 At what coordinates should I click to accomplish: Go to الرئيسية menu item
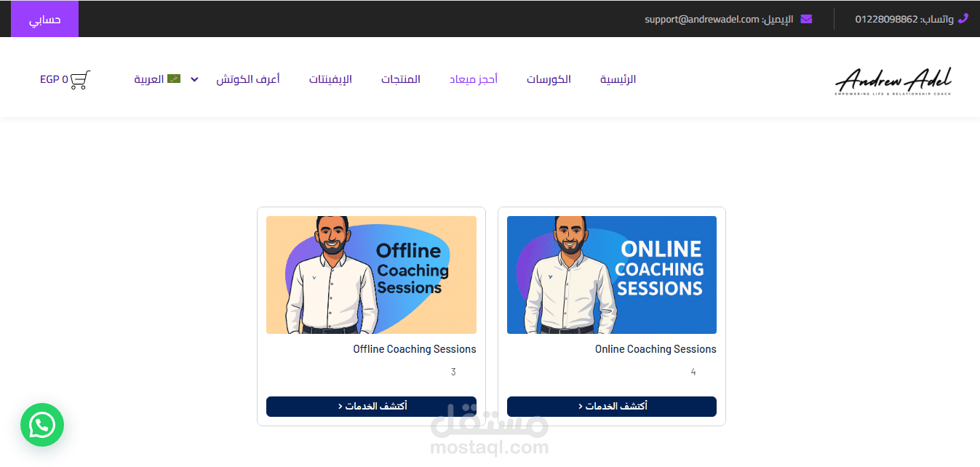[x=618, y=79]
